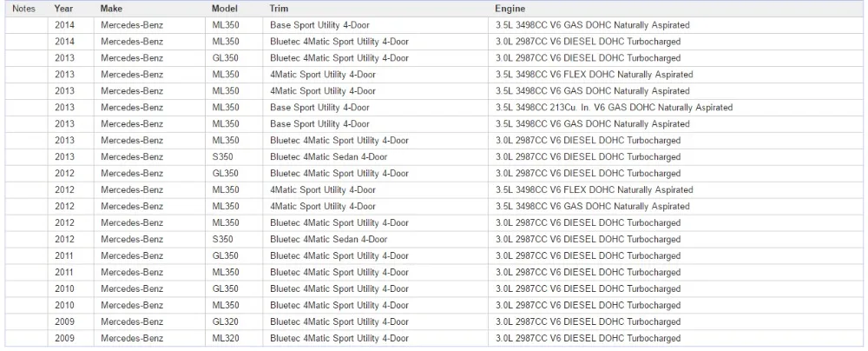This screenshot has height=351, width=868.
Task: Click year 2013 in the S350 row
Action: pyautogui.click(x=64, y=157)
